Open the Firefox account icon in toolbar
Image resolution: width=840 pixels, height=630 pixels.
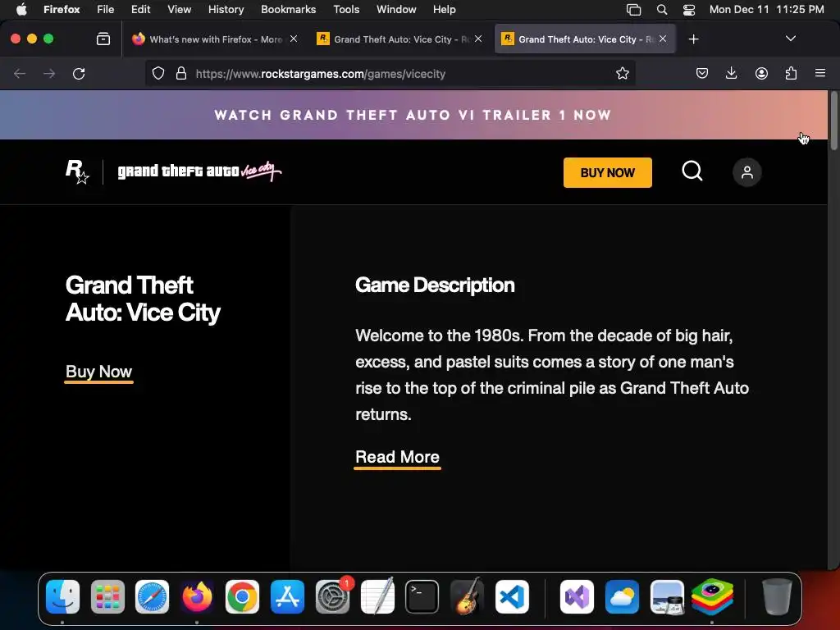(761, 73)
